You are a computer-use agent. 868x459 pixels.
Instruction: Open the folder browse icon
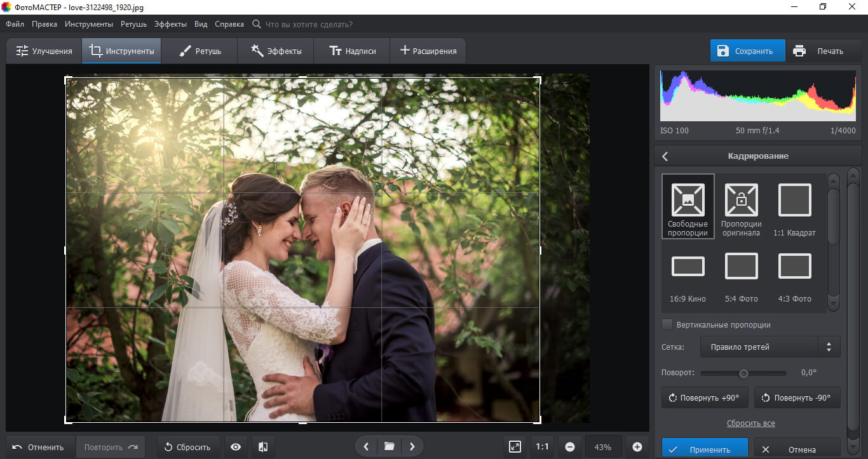389,447
